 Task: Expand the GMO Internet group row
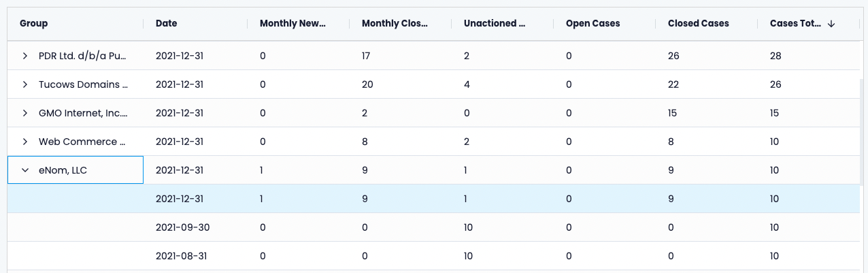point(25,113)
